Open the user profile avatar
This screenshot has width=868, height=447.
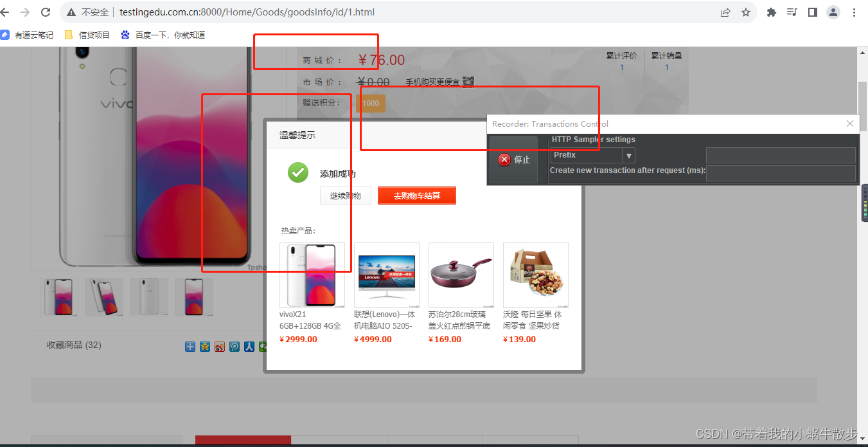pos(833,12)
